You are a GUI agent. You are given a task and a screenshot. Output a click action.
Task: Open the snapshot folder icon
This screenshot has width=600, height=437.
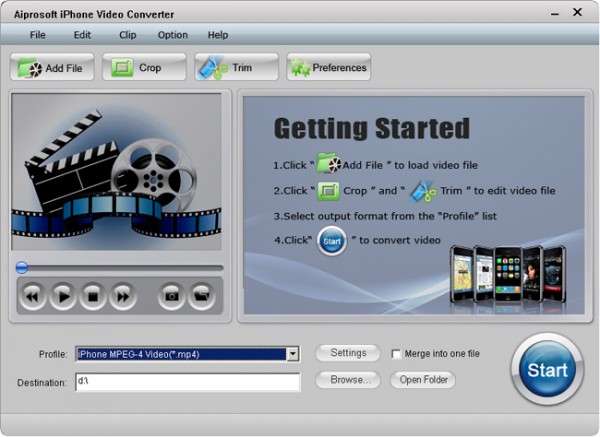click(x=201, y=296)
